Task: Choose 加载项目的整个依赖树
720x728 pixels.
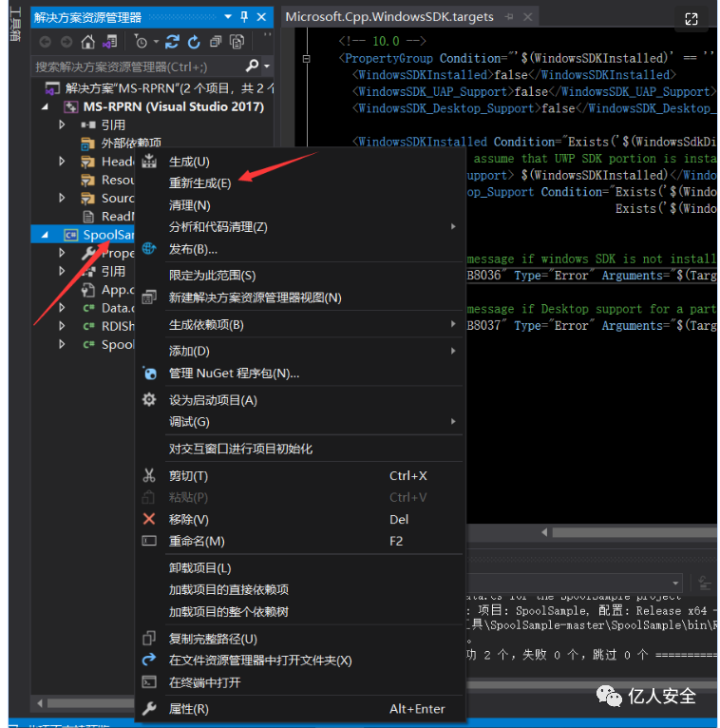Action: coord(300,612)
